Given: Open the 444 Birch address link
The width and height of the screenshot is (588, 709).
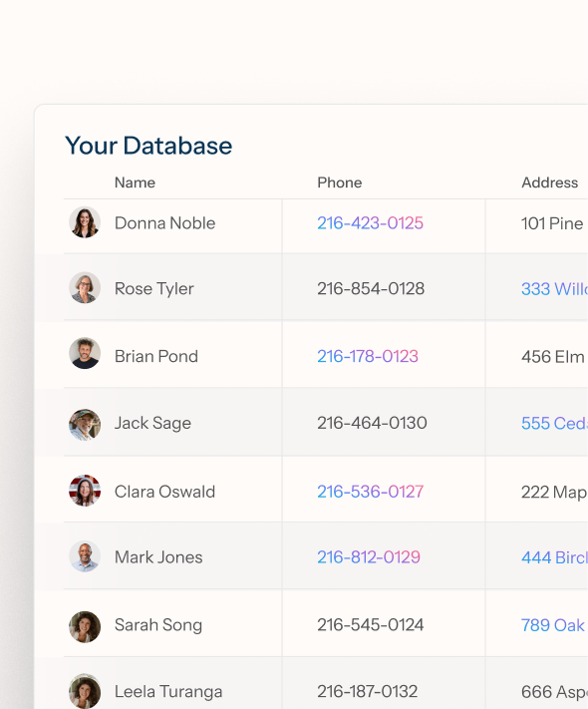Looking at the screenshot, I should click(x=554, y=557).
